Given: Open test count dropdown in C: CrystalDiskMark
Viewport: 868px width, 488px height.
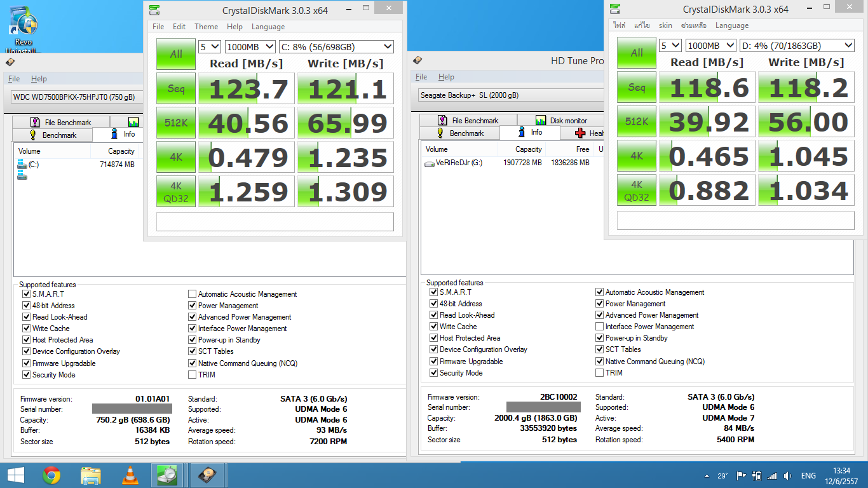Looking at the screenshot, I should tap(210, 46).
